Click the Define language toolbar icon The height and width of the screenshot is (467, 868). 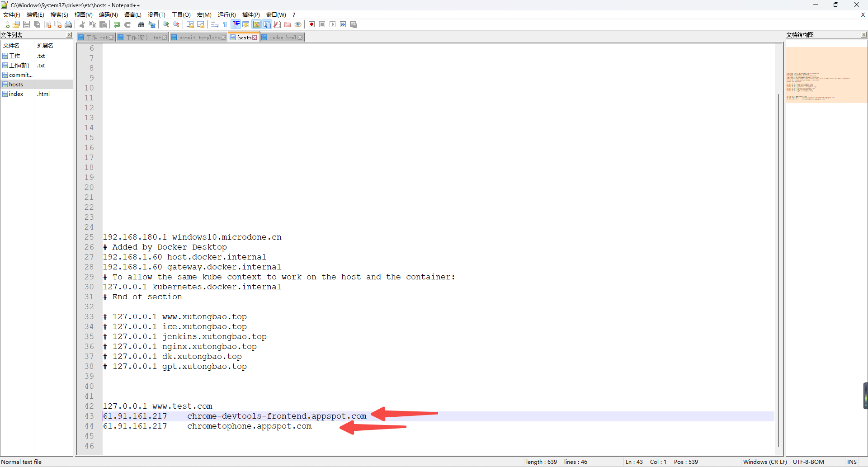pos(246,24)
